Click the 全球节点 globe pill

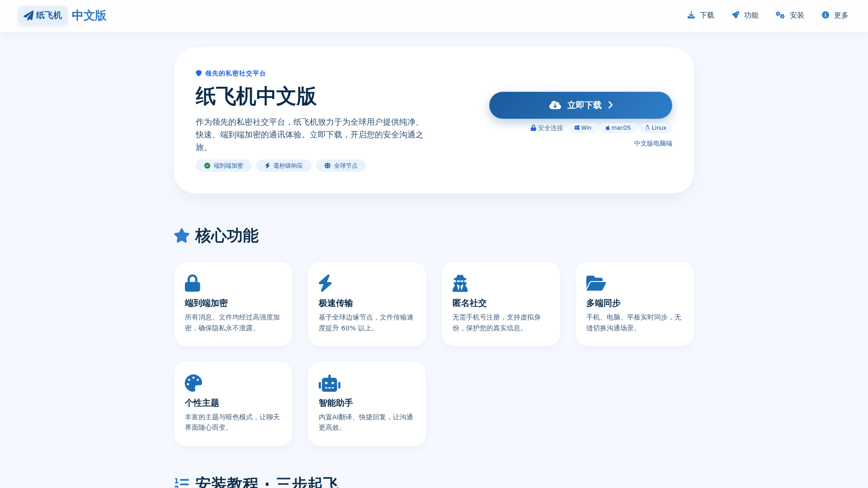(341, 166)
